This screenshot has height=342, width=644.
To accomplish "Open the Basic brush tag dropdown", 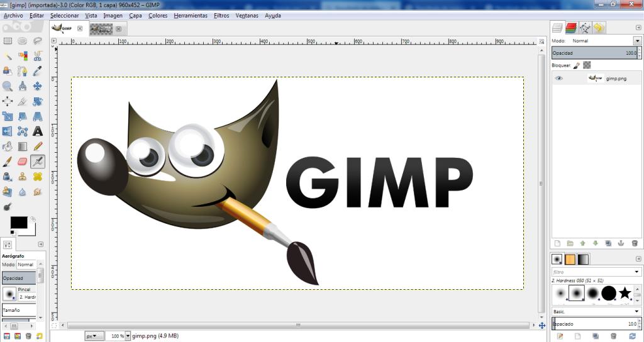I will 637,312.
